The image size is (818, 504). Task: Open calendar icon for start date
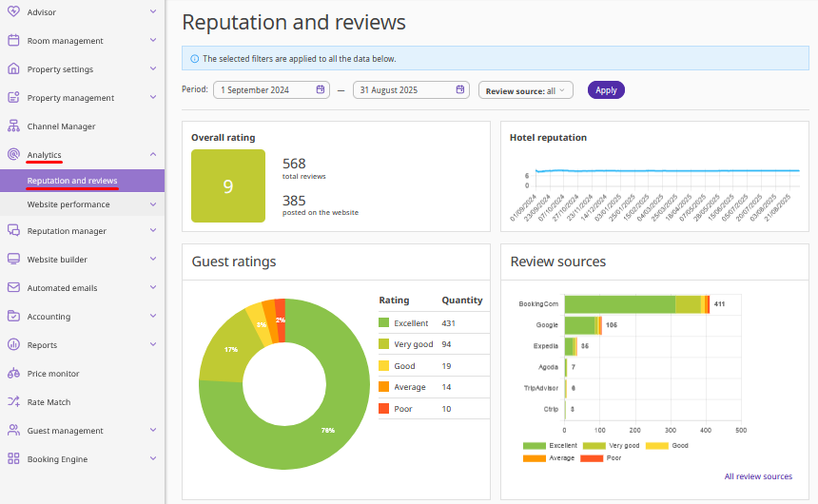coord(321,90)
